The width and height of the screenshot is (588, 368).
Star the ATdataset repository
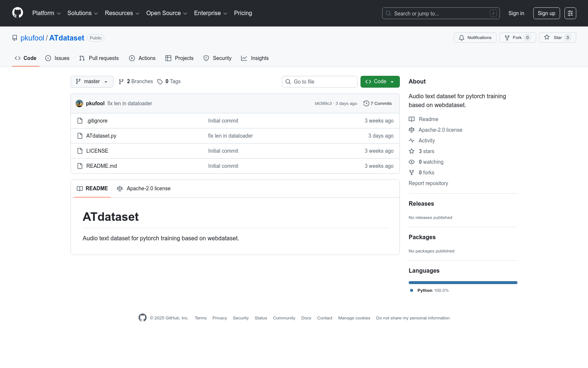point(557,38)
